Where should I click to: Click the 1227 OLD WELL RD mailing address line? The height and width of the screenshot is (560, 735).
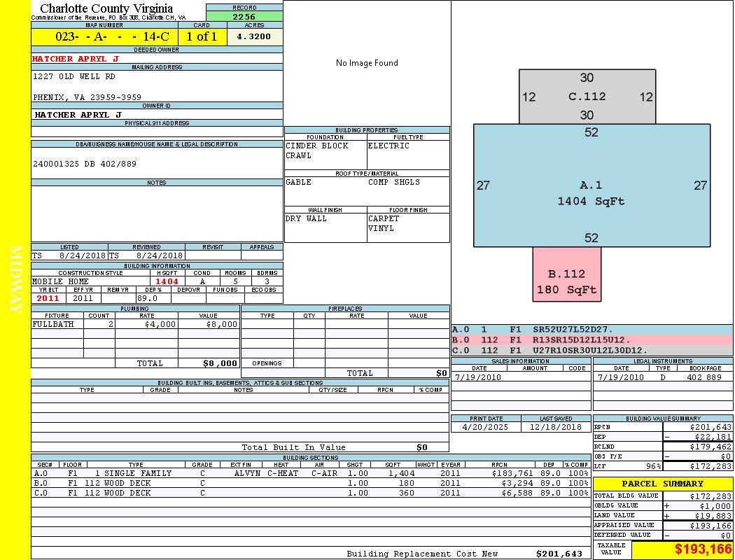(74, 76)
